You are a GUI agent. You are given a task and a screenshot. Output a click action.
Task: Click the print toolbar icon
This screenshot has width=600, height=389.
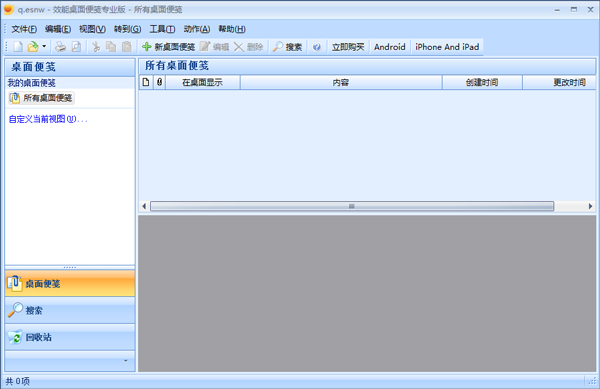(x=60, y=47)
